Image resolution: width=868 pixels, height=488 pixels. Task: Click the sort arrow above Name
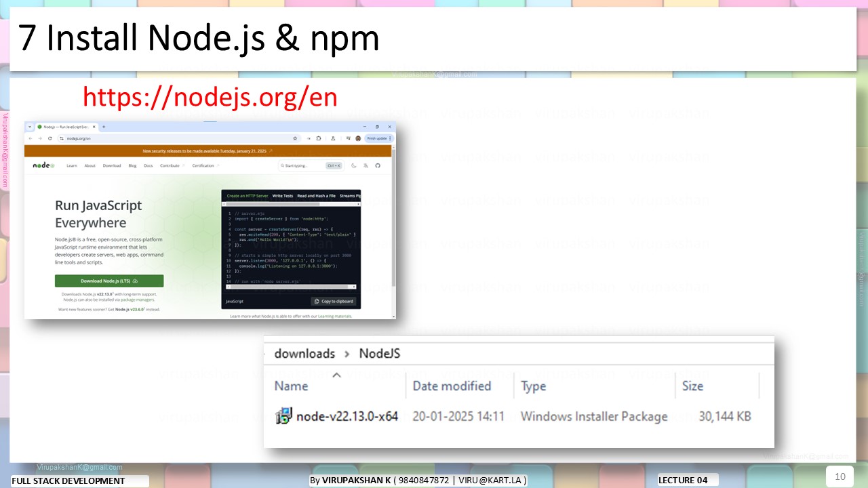click(x=336, y=374)
